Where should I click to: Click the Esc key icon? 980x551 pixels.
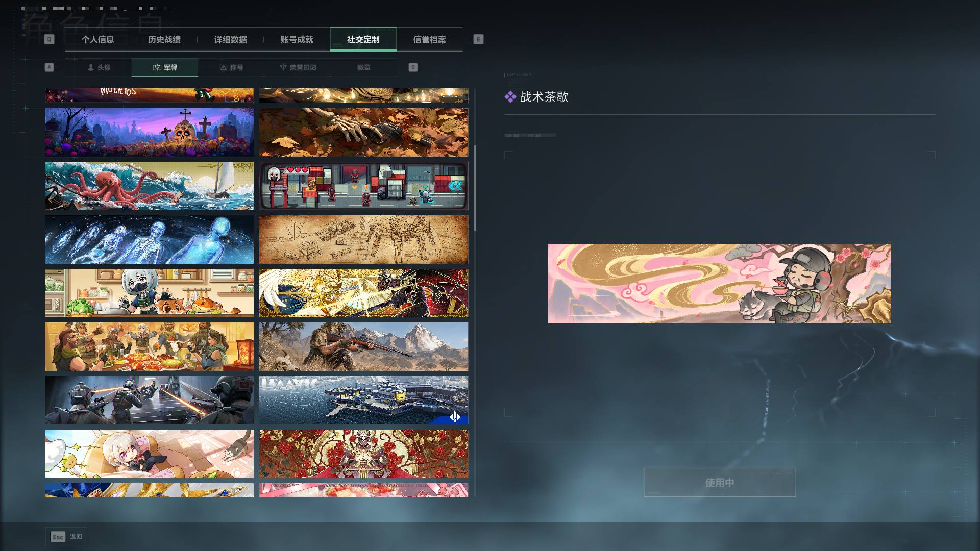58,537
